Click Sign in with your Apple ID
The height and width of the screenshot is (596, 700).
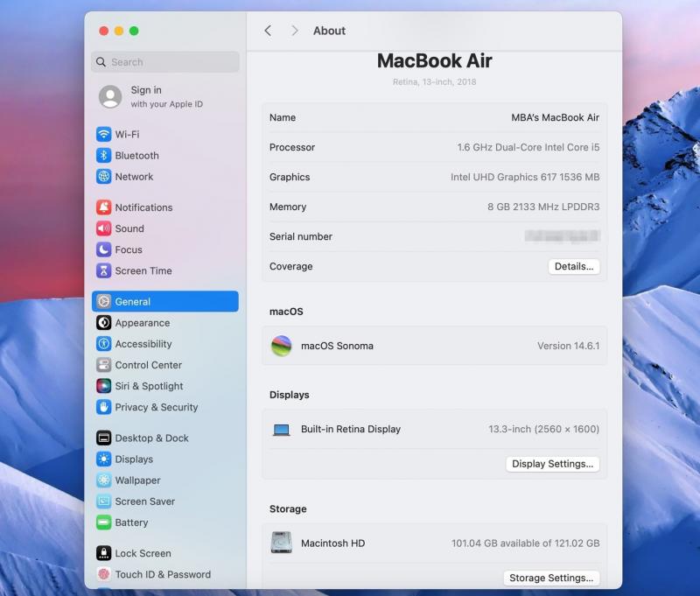[x=166, y=96]
